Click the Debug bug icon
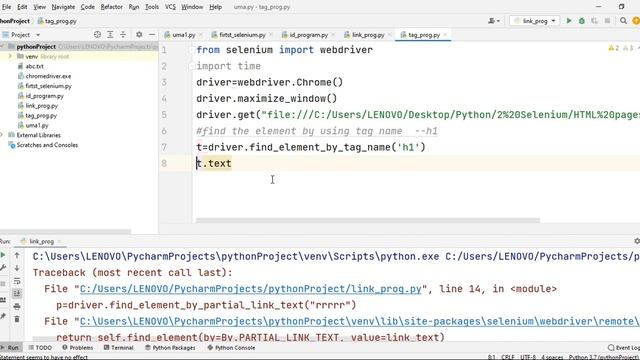Viewport: 640px width, 360px height. coord(582,21)
